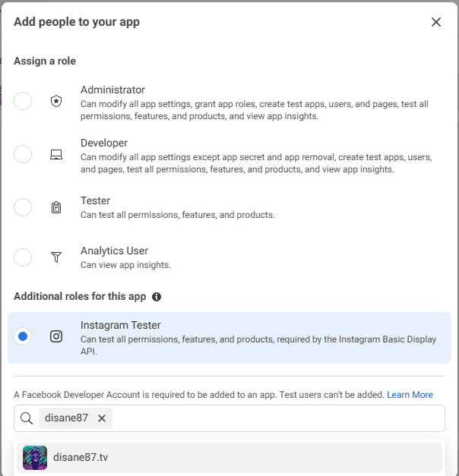The image size is (459, 476).
Task: Click the search magnifier icon
Action: pos(27,418)
